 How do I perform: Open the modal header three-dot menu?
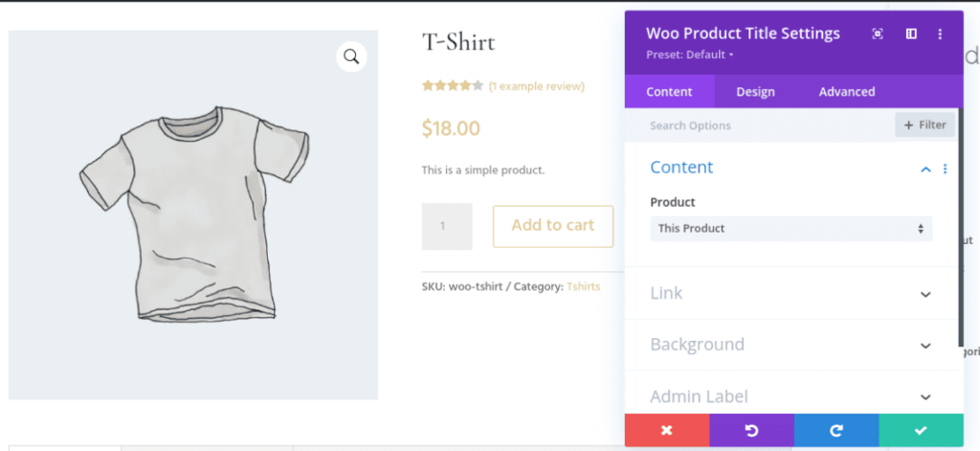(940, 34)
